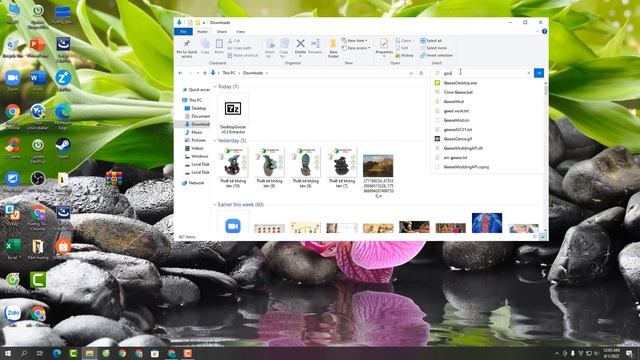Collapse the Yesterday group chevron
640x360 pixels.
pos(215,140)
